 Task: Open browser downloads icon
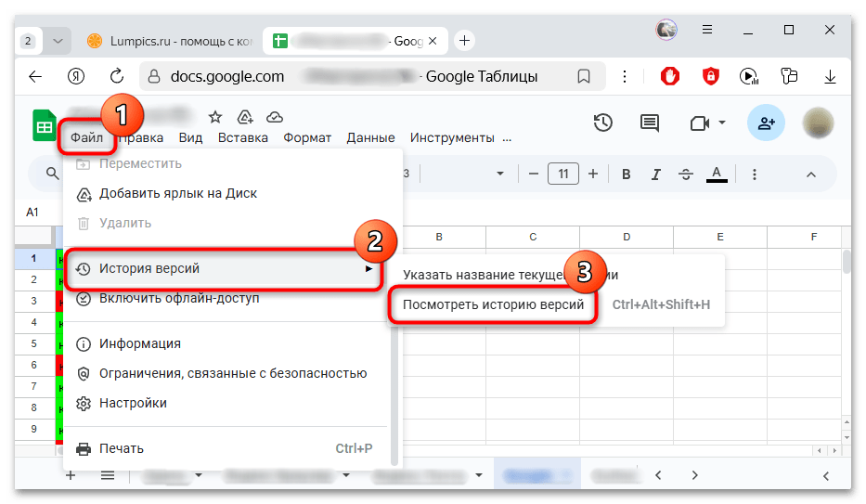pyautogui.click(x=830, y=77)
